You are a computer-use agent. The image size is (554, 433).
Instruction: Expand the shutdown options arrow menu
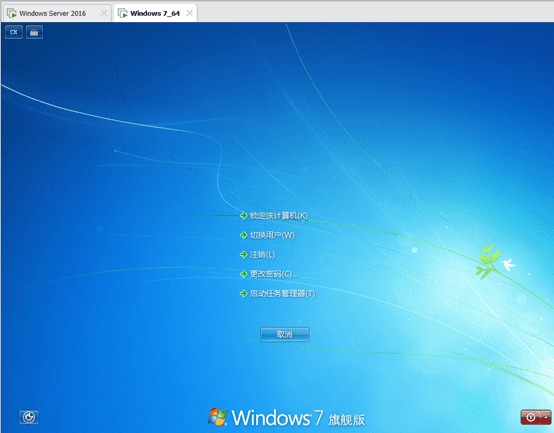(x=546, y=417)
